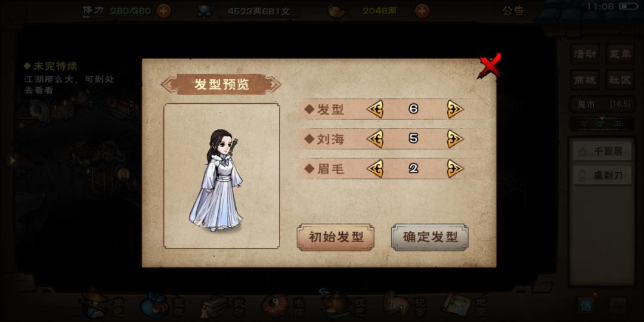Add stamina using the plus icon beside 体力
Viewport: 644px width, 322px height.
click(163, 11)
